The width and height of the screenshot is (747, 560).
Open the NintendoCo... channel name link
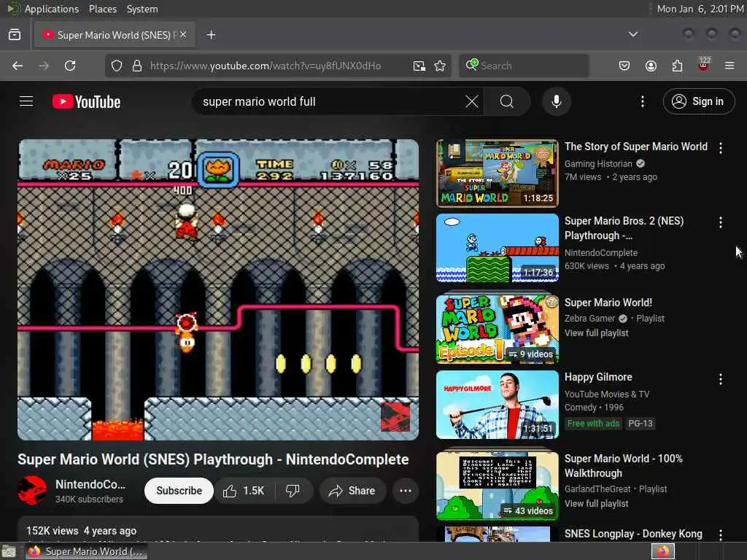(90, 484)
